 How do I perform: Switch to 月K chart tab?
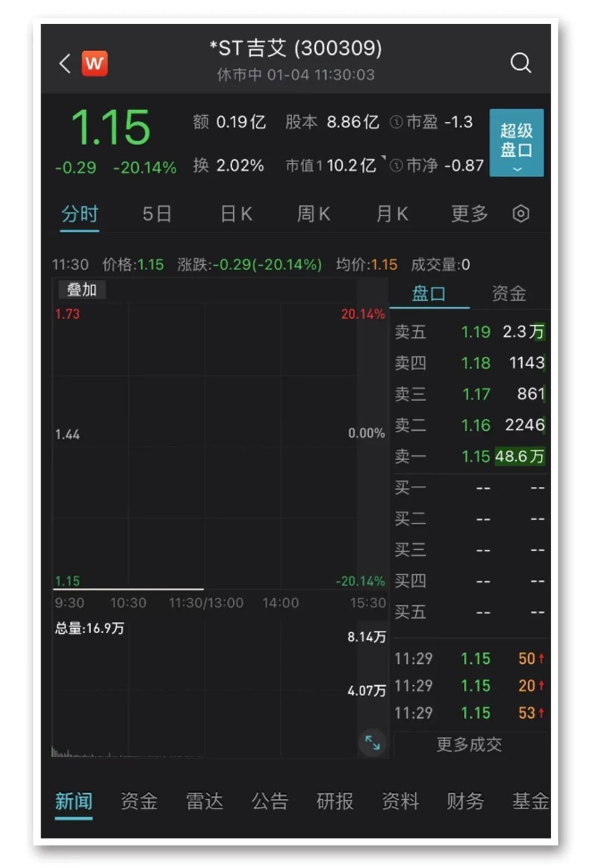pyautogui.click(x=392, y=213)
